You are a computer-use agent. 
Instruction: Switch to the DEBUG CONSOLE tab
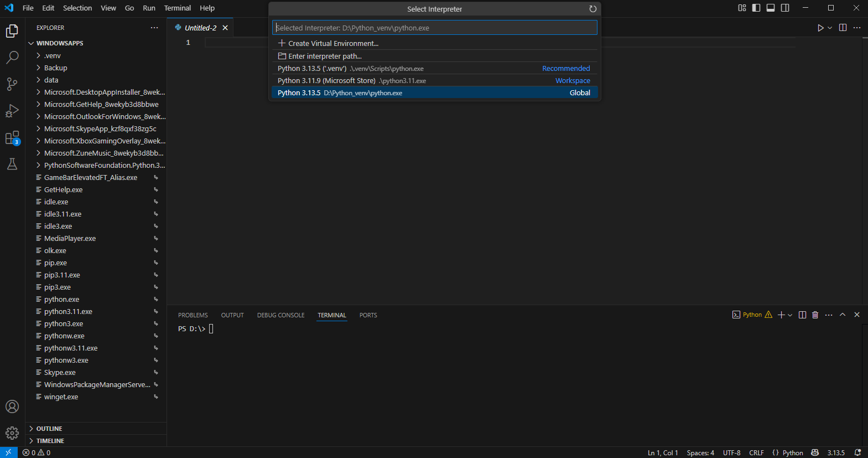(x=281, y=315)
